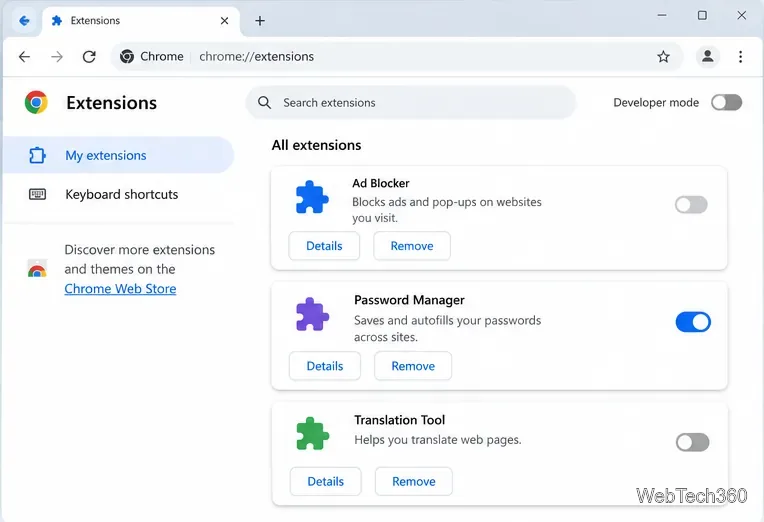Toggle Developer mode on
This screenshot has height=522, width=764.
click(726, 102)
